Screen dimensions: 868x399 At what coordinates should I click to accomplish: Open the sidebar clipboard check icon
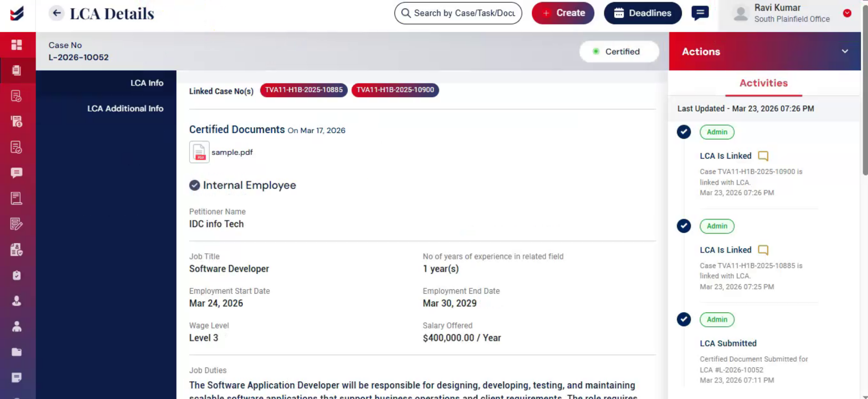click(17, 275)
